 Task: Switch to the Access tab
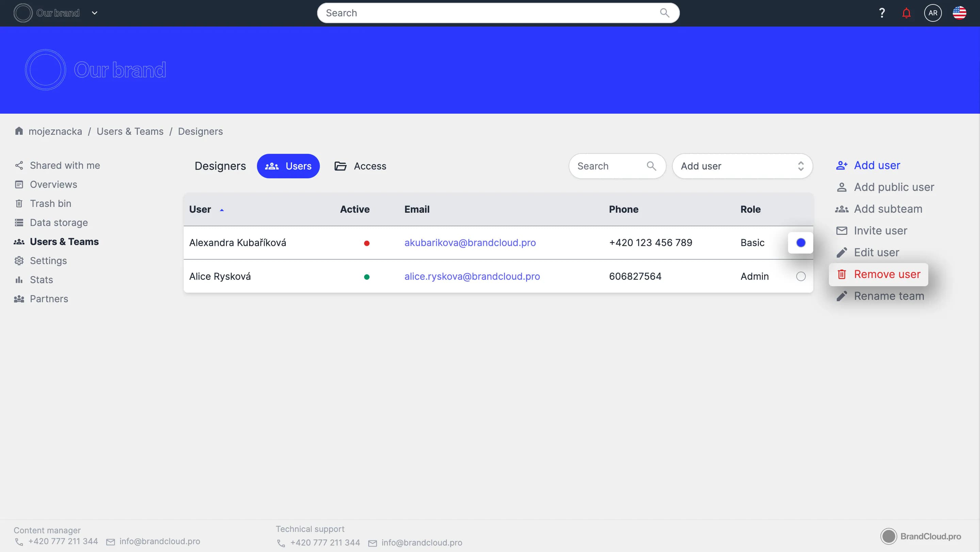[360, 166]
